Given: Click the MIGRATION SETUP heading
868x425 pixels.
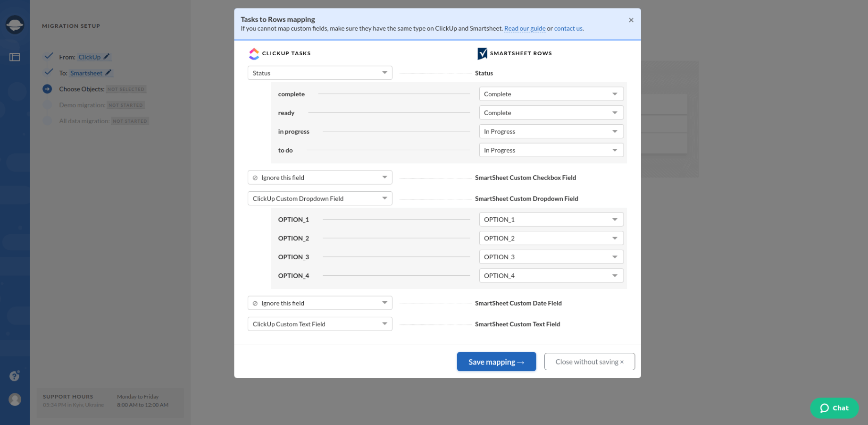Looking at the screenshot, I should click(x=71, y=26).
